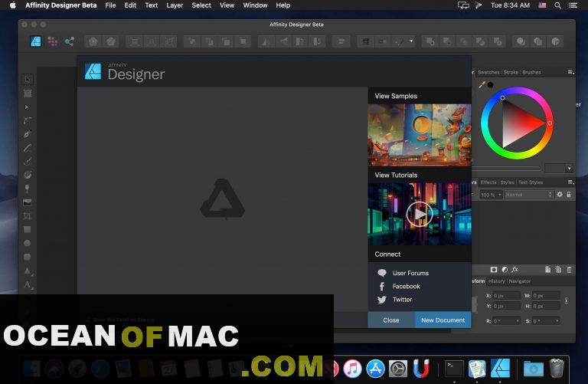The image size is (588, 384).
Task: Switch to Pixel persona icon
Action: click(53, 41)
